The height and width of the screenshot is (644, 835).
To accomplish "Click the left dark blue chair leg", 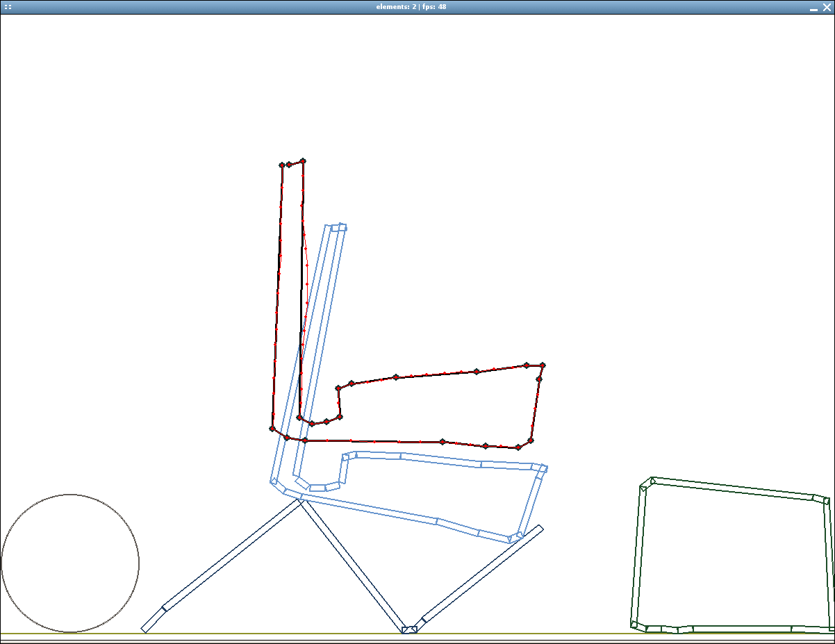I will point(222,565).
